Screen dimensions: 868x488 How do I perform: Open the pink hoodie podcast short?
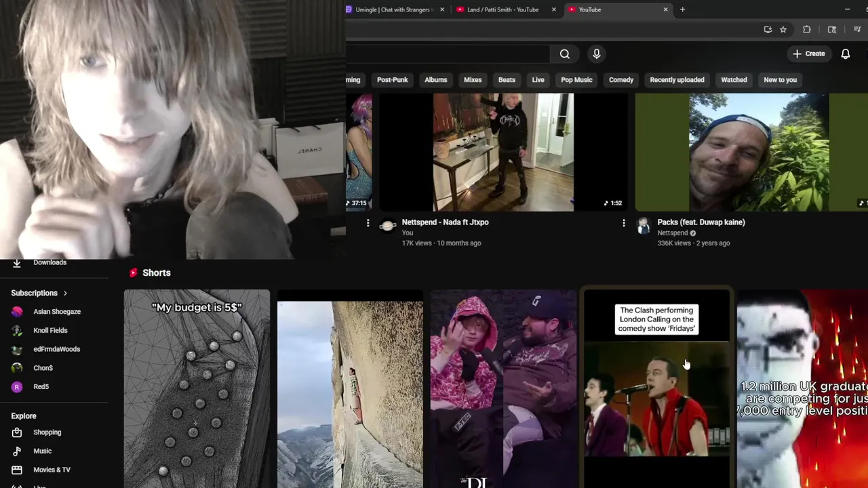point(503,389)
